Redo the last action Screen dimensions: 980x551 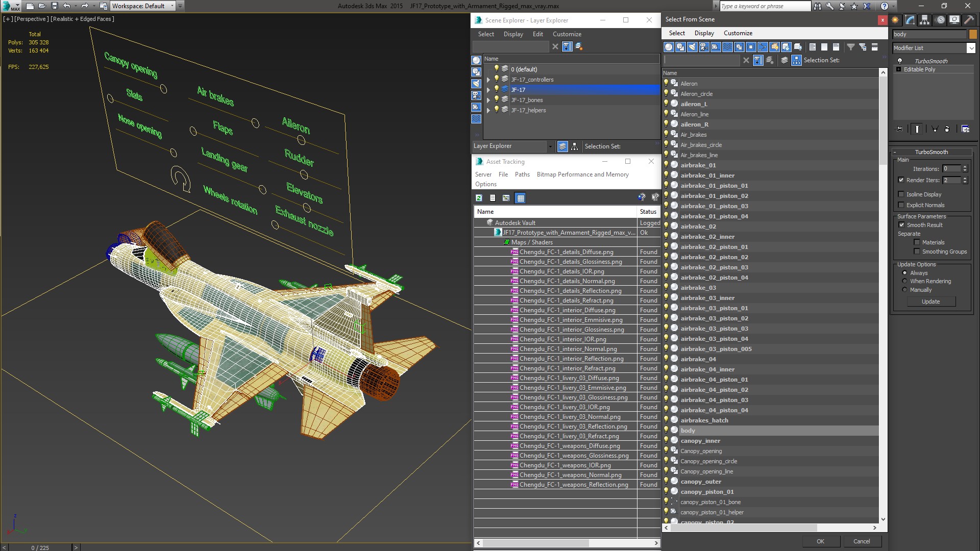pos(85,6)
